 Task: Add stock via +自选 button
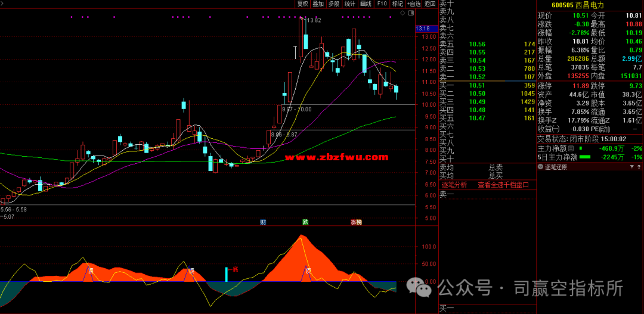tap(414, 4)
